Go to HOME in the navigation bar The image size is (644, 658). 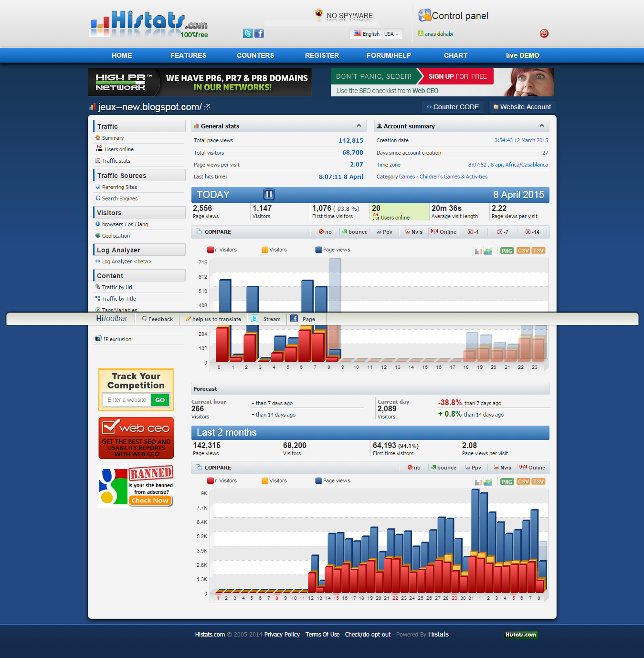[x=122, y=55]
